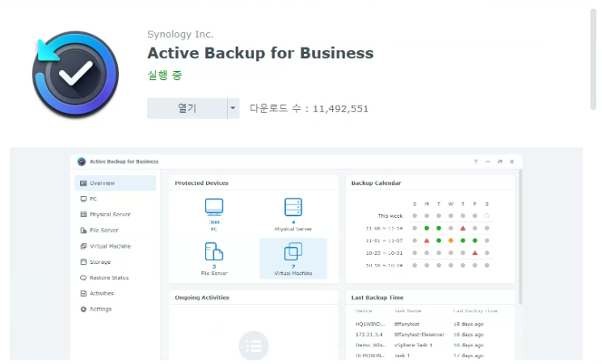The height and width of the screenshot is (364, 602).
Task: Click the Virtual Machine tile under Protected Devices
Action: tap(293, 258)
